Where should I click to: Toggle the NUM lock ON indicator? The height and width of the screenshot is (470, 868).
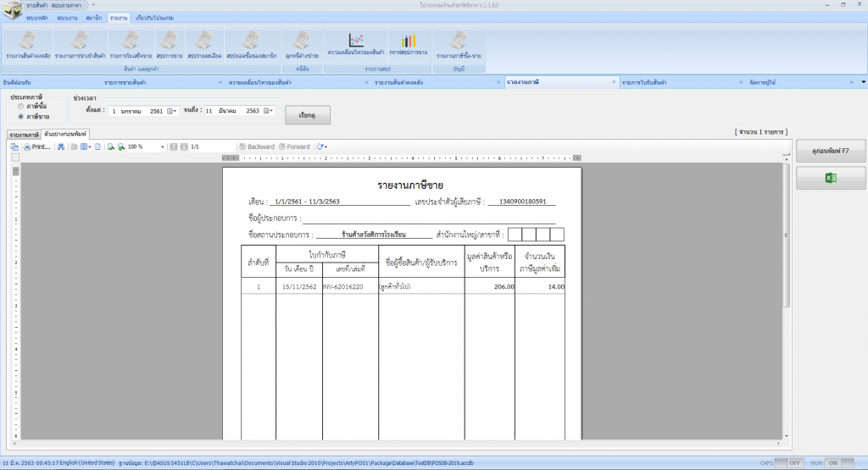[x=832, y=463]
